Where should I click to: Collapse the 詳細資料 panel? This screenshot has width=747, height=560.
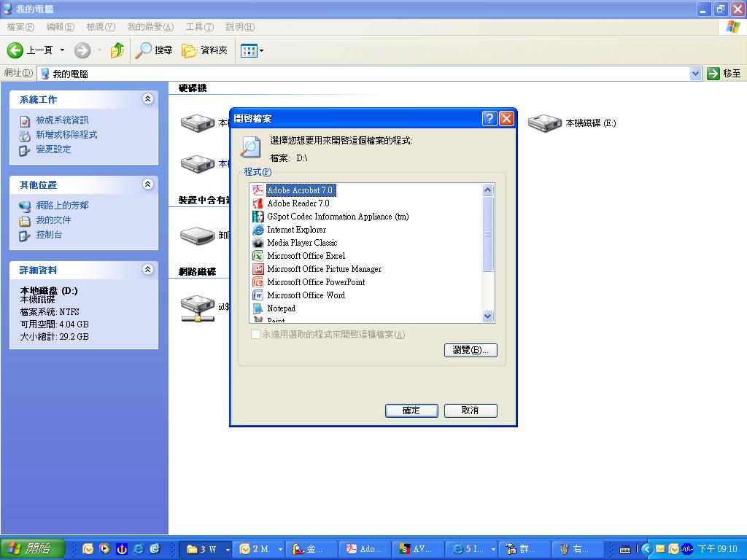(147, 270)
